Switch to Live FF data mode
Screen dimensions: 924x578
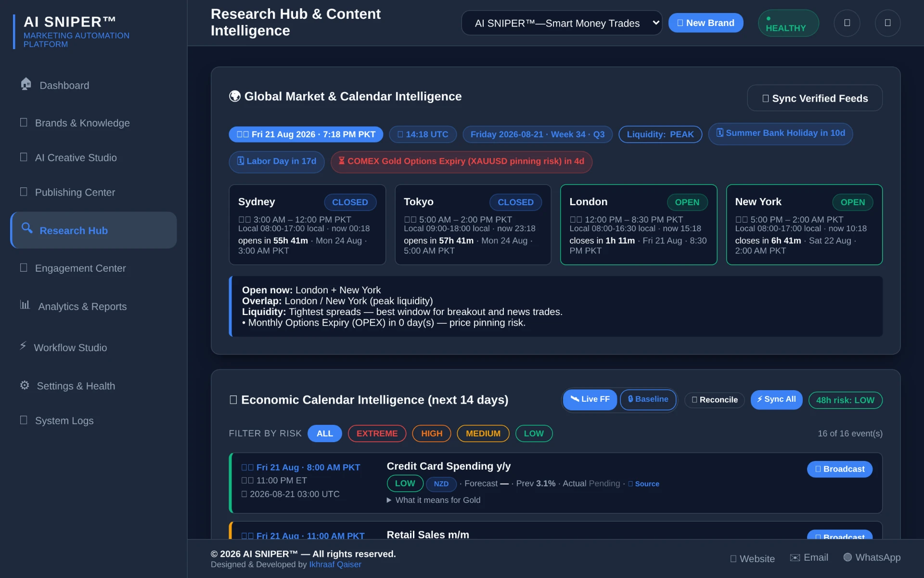point(590,399)
